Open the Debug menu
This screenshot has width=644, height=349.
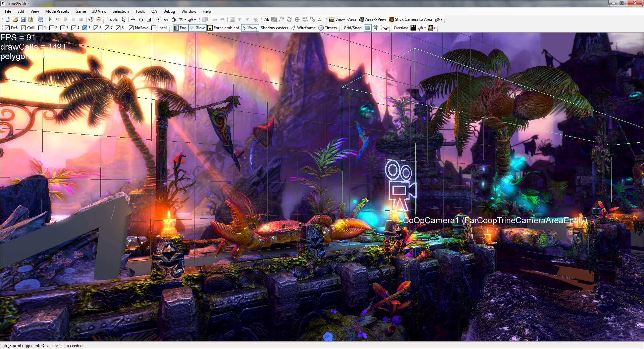(169, 11)
